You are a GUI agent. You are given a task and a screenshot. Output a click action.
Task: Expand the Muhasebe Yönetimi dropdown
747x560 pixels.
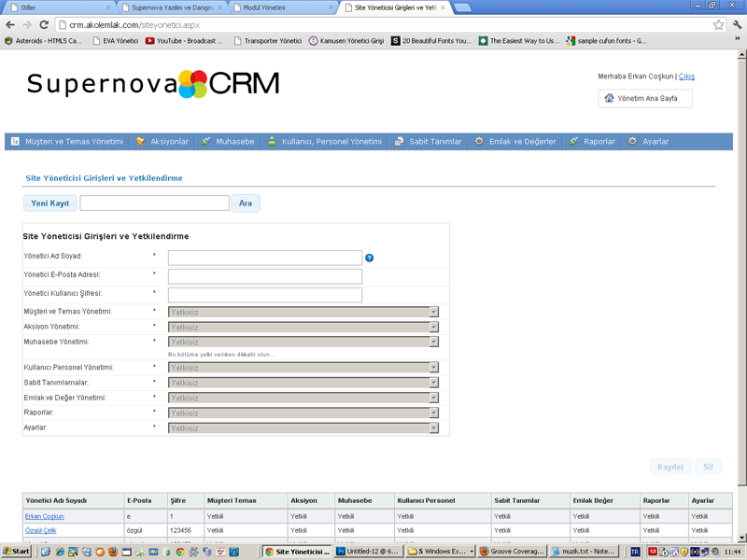(433, 342)
